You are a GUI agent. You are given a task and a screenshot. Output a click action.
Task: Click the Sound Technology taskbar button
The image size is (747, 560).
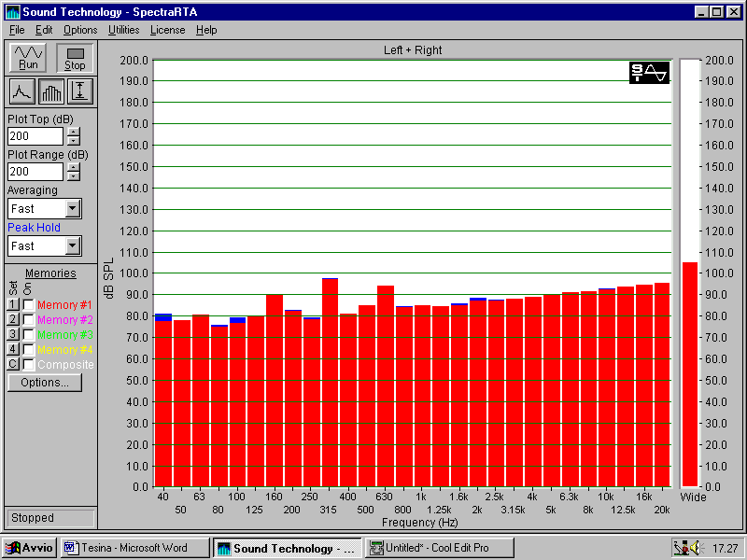(x=288, y=548)
